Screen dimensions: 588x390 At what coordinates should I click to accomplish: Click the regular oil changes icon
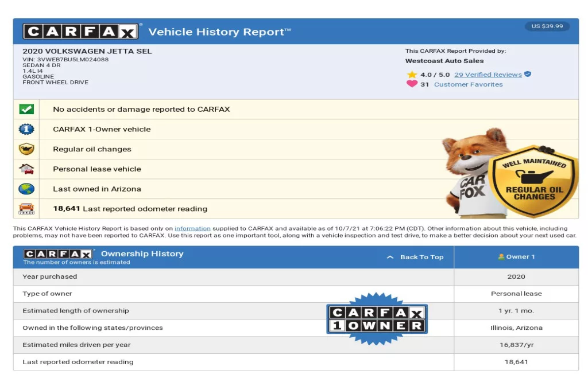click(26, 149)
